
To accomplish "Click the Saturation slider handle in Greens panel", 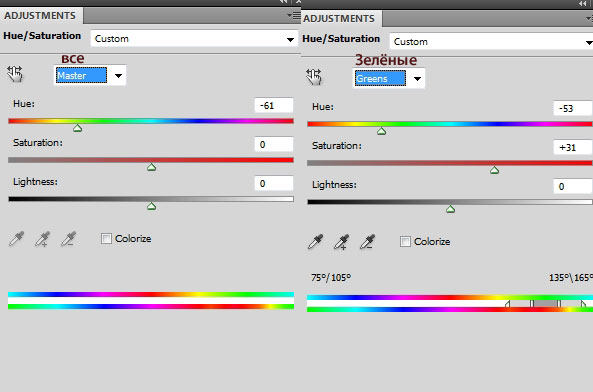I will coord(494,170).
